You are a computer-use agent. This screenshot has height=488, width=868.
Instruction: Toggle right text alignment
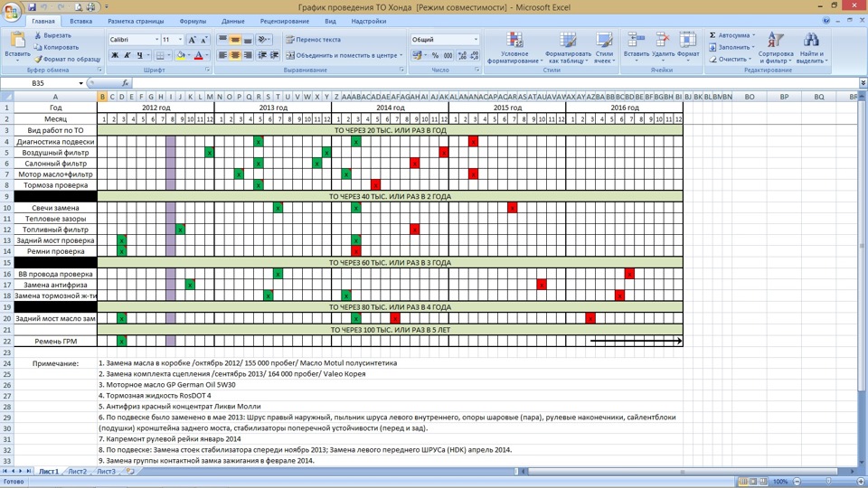click(x=248, y=55)
